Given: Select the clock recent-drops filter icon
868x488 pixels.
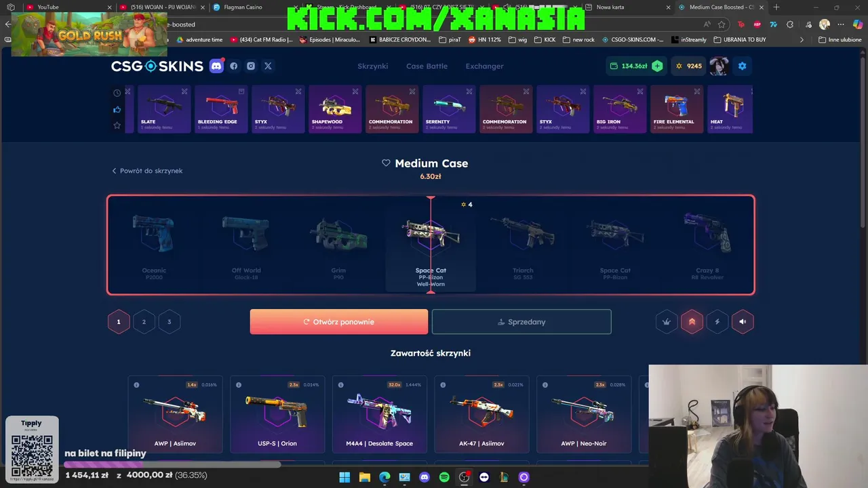Looking at the screenshot, I should click(x=117, y=93).
